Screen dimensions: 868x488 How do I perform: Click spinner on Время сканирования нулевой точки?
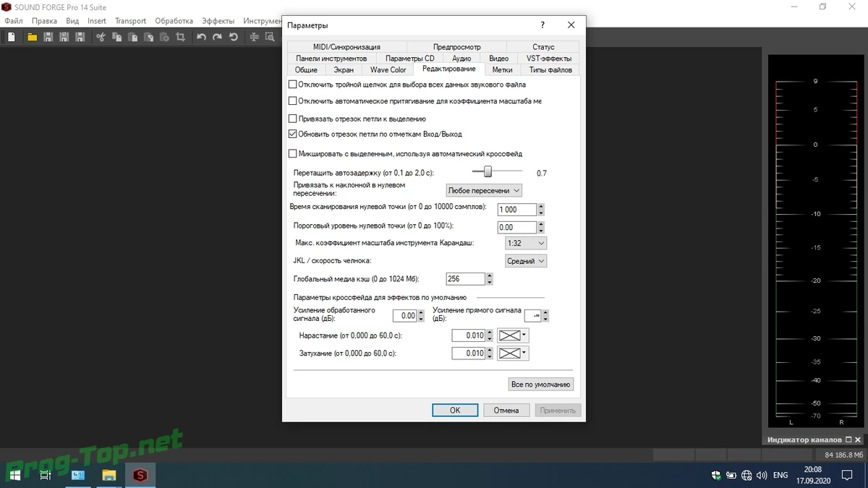coord(541,209)
